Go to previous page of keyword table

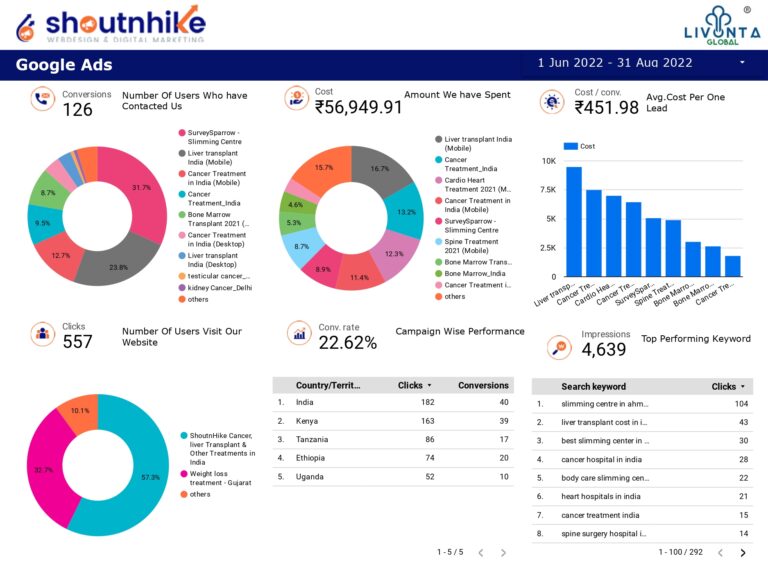[719, 552]
